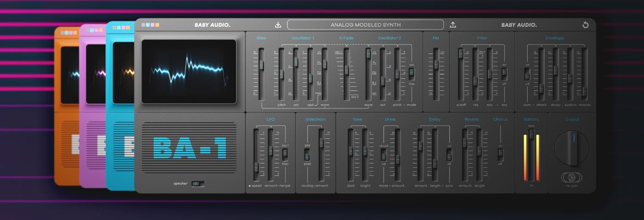
Task: Click the Output volume knob
Action: tap(572, 148)
